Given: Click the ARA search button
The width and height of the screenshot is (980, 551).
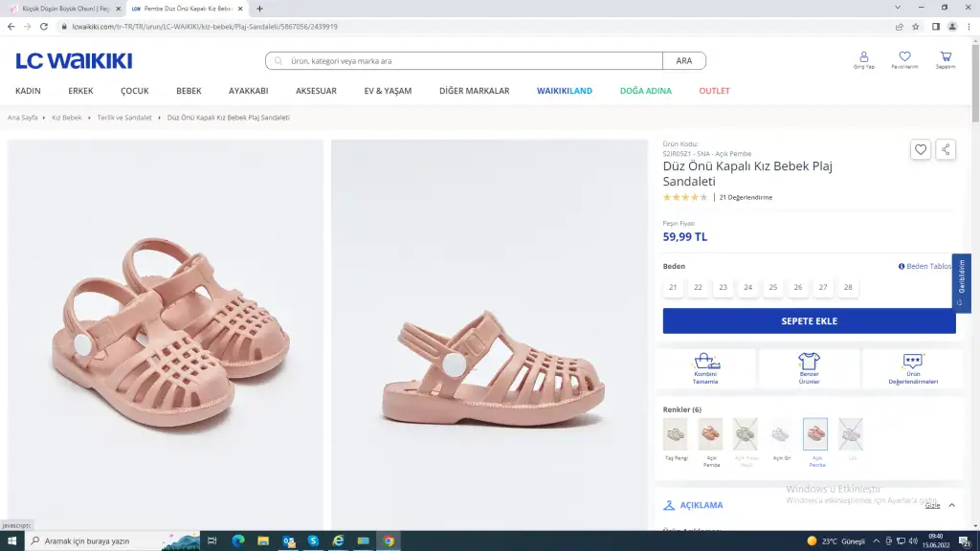Looking at the screenshot, I should (683, 61).
